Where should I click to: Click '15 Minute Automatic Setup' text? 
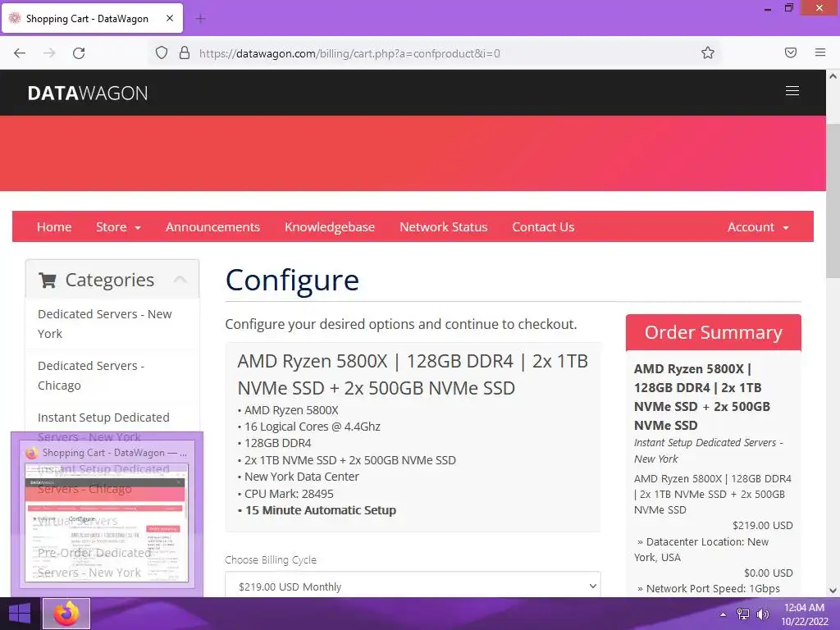[321, 510]
